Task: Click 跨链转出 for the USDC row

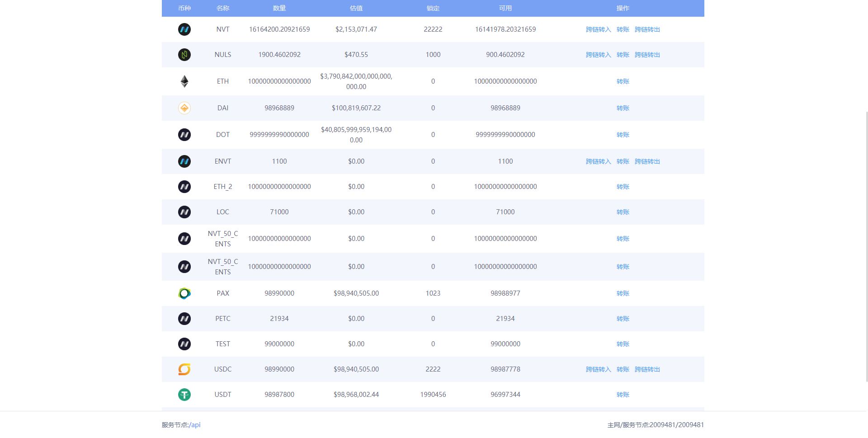Action: tap(647, 369)
